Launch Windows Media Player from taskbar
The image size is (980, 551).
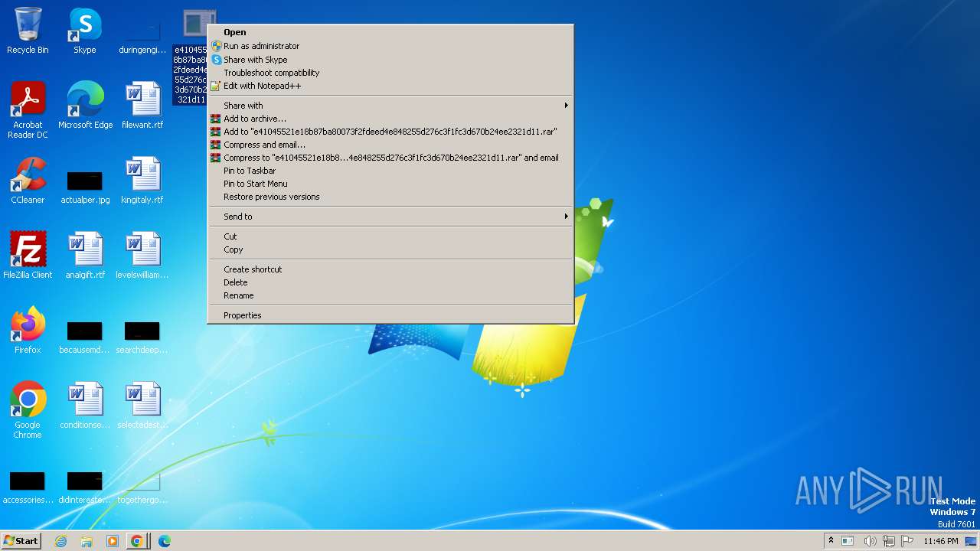[x=112, y=541]
